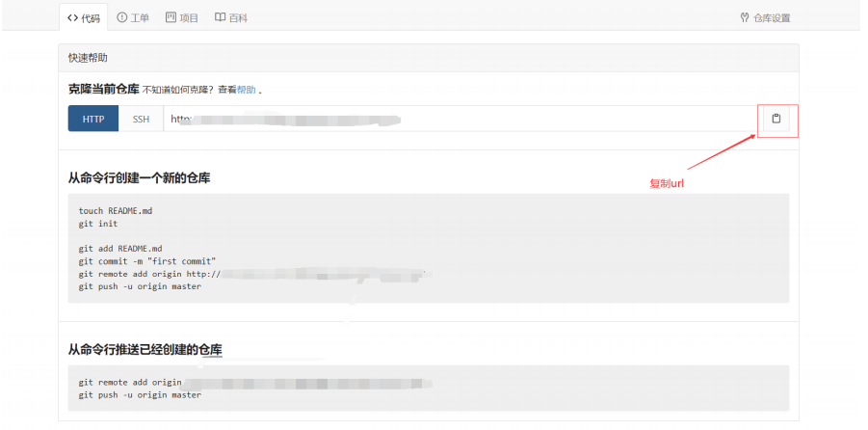Click the wrench icon for 仓库设置
This screenshot has height=430, width=868.
point(745,17)
